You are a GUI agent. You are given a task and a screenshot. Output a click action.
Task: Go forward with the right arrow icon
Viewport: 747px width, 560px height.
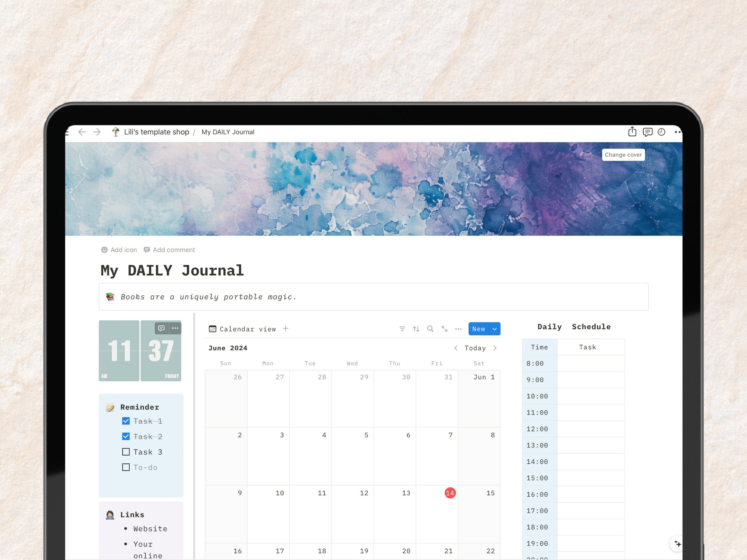pyautogui.click(x=97, y=132)
